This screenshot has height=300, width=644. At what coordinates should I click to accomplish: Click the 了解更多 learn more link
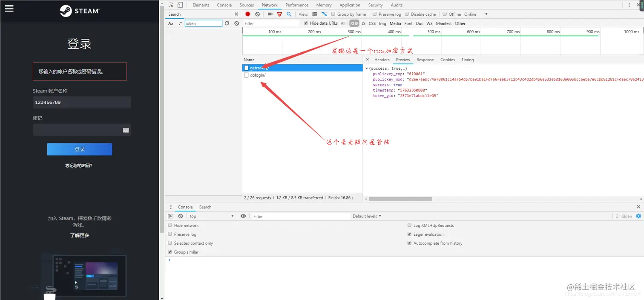80,235
